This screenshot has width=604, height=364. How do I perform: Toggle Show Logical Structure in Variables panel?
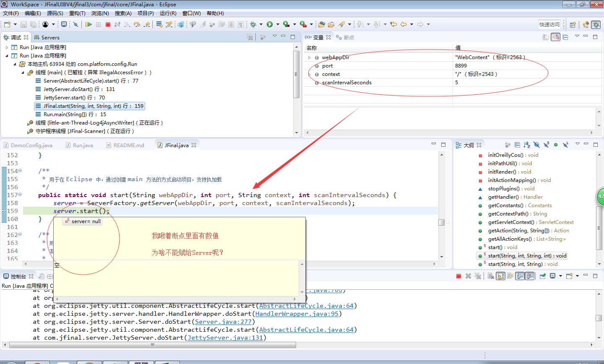556,37
